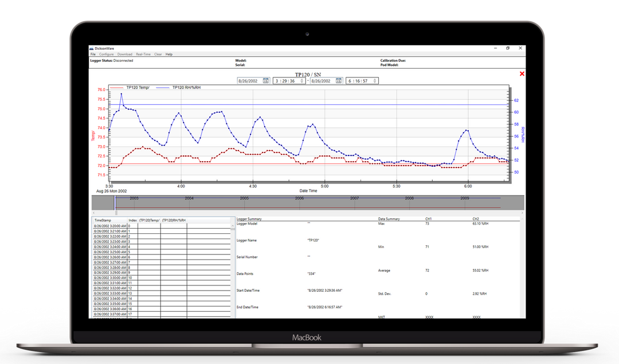Open the Help menu
This screenshot has height=364, width=619.
click(169, 54)
